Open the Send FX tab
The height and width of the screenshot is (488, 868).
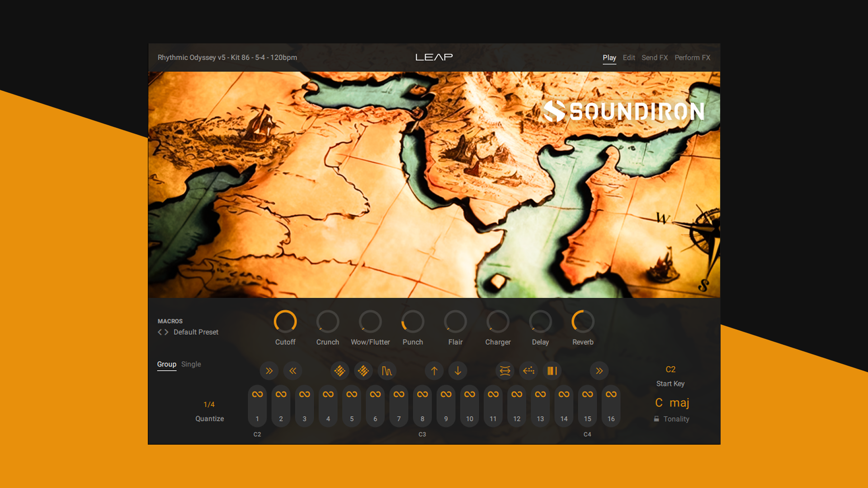[654, 57]
